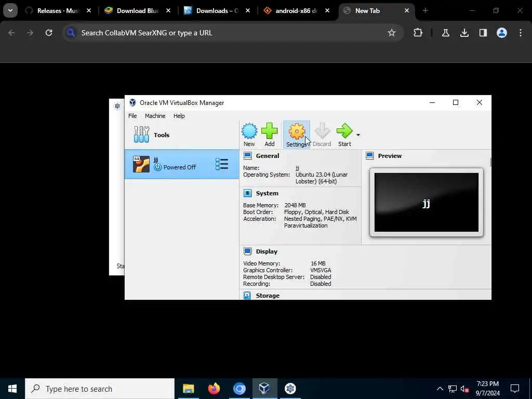Click the General section header
This screenshot has width=532, height=399.
click(x=268, y=156)
